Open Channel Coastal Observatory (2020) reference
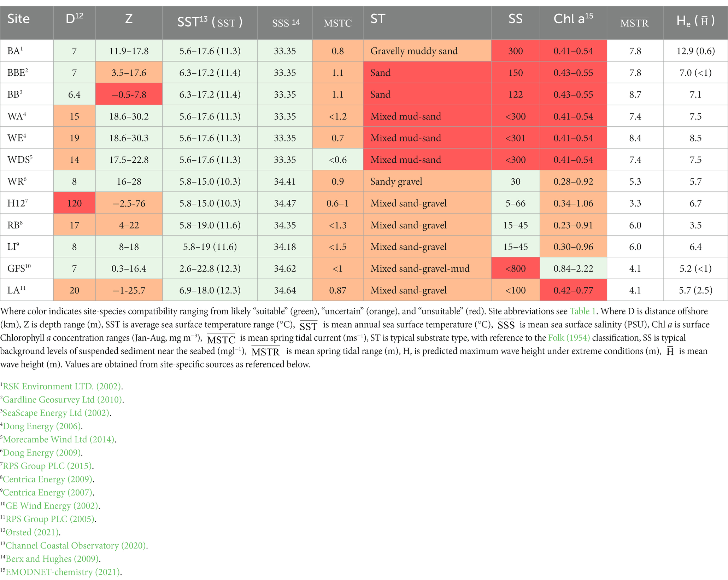 (x=76, y=545)
